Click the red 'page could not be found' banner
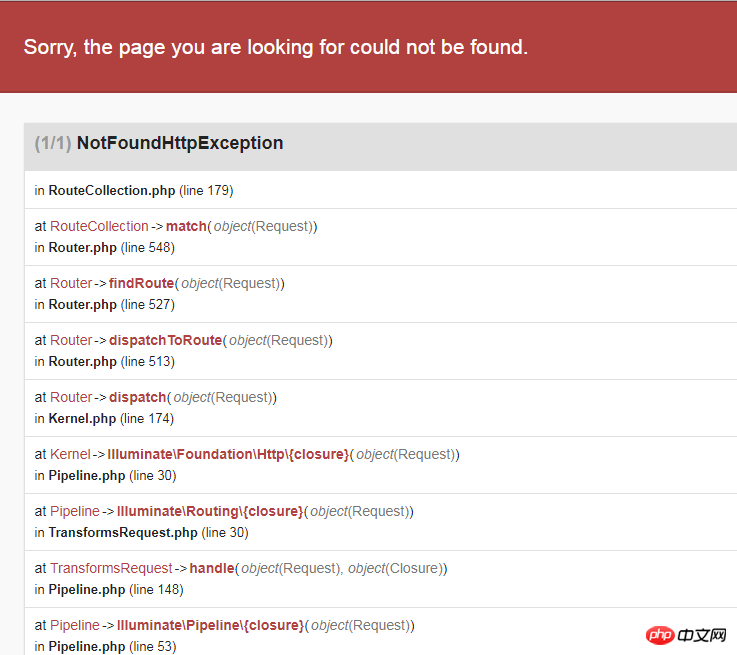 368,47
